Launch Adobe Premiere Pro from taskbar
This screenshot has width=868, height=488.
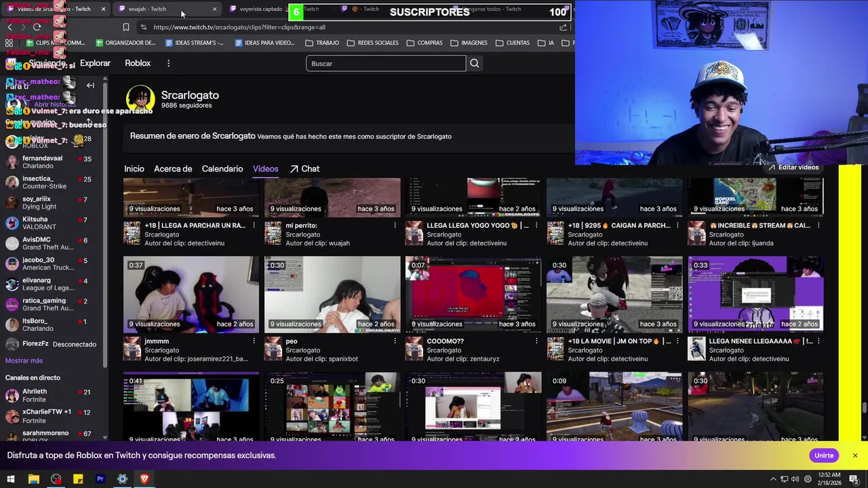click(100, 479)
